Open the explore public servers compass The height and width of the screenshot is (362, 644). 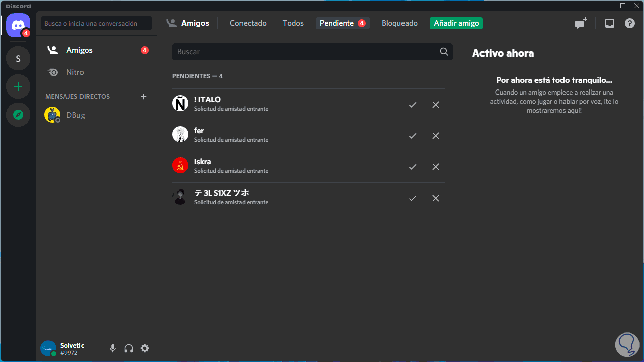(x=18, y=115)
